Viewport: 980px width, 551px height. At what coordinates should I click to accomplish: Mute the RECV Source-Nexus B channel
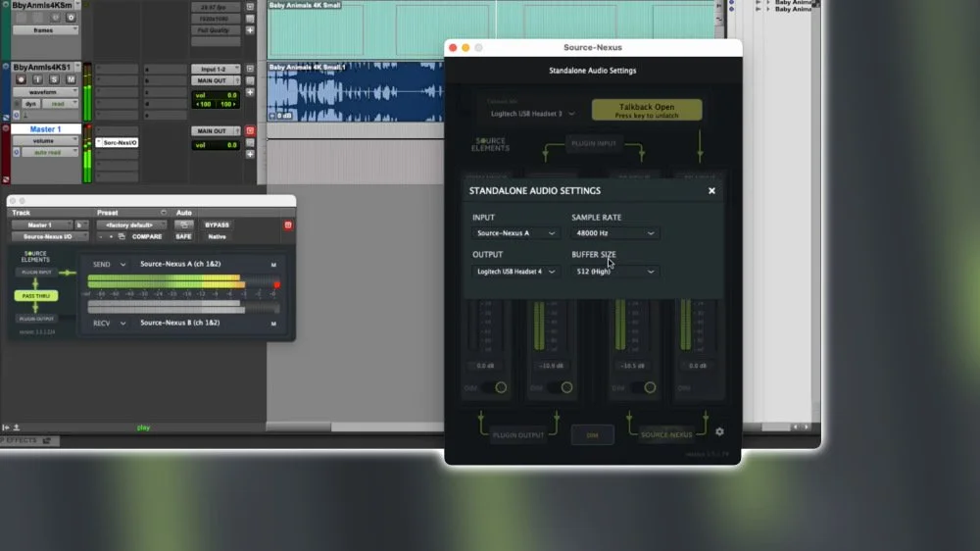pos(273,324)
